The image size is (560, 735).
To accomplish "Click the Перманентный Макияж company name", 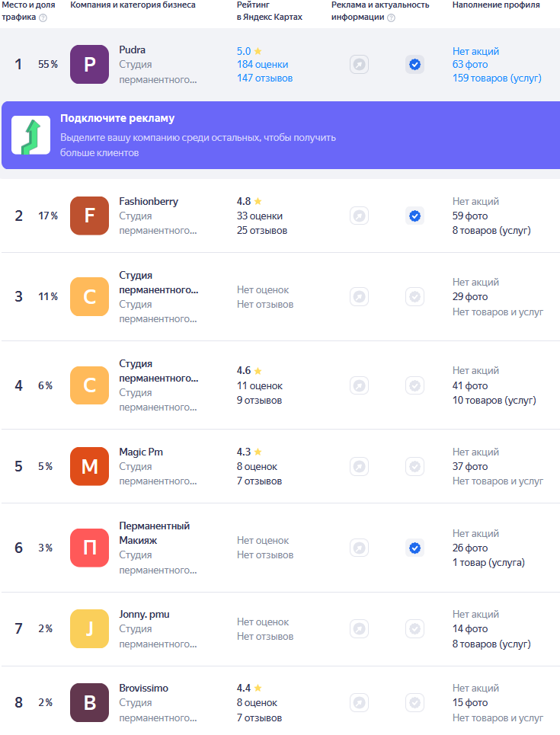I will pyautogui.click(x=155, y=533).
